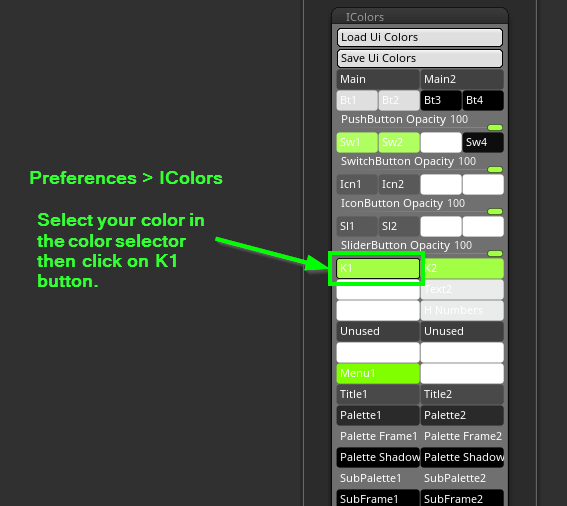The height and width of the screenshot is (506, 567).
Task: Select the Title1 color swatch
Action: point(378,394)
